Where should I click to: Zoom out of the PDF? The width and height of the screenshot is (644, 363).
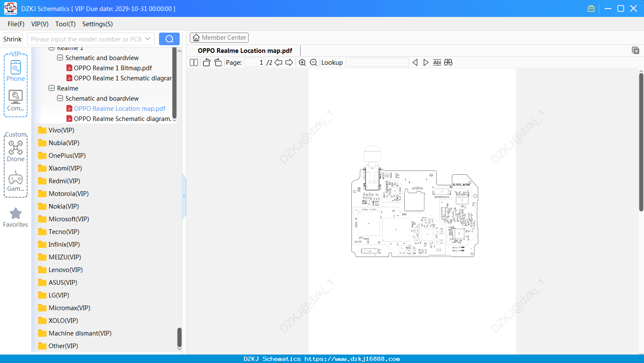click(x=314, y=63)
